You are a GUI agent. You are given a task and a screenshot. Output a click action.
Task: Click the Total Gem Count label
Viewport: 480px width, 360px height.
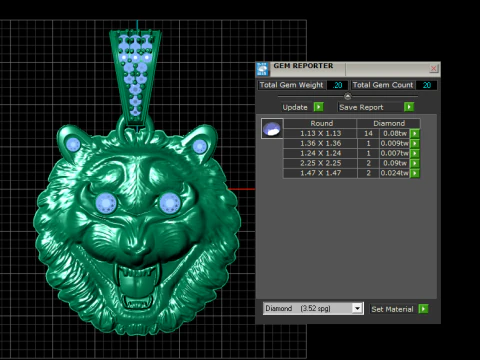point(383,85)
